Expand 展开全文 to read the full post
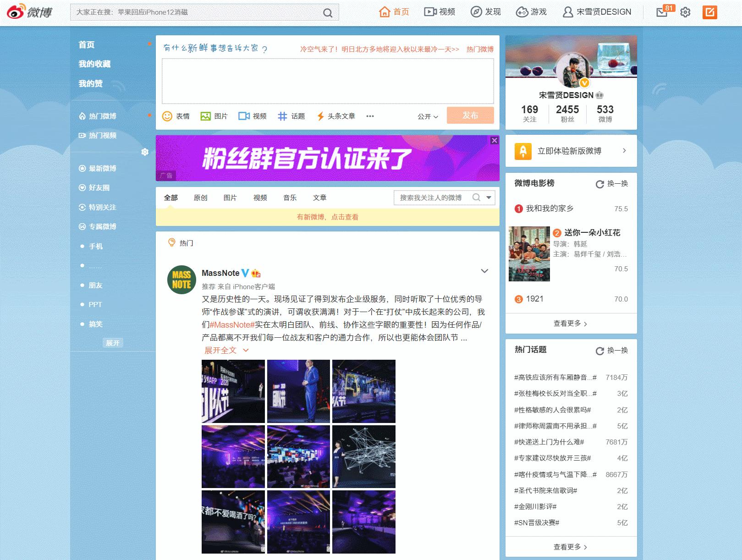Image resolution: width=742 pixels, height=560 pixels. 221,350
